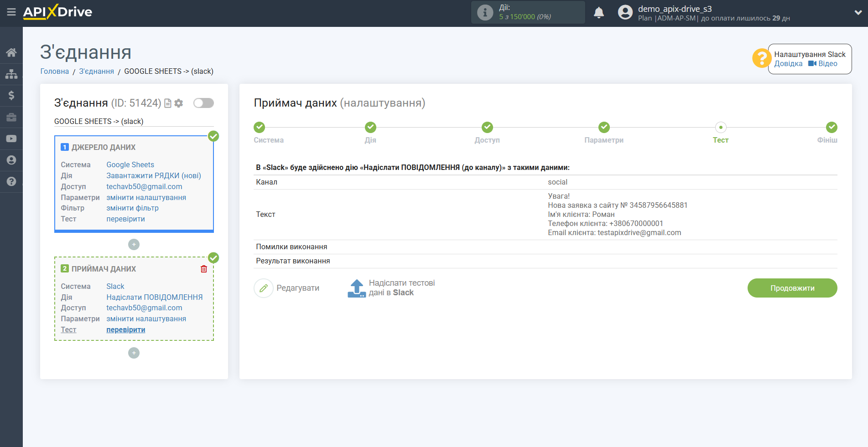Click source змінити налаштування link

coord(146,197)
